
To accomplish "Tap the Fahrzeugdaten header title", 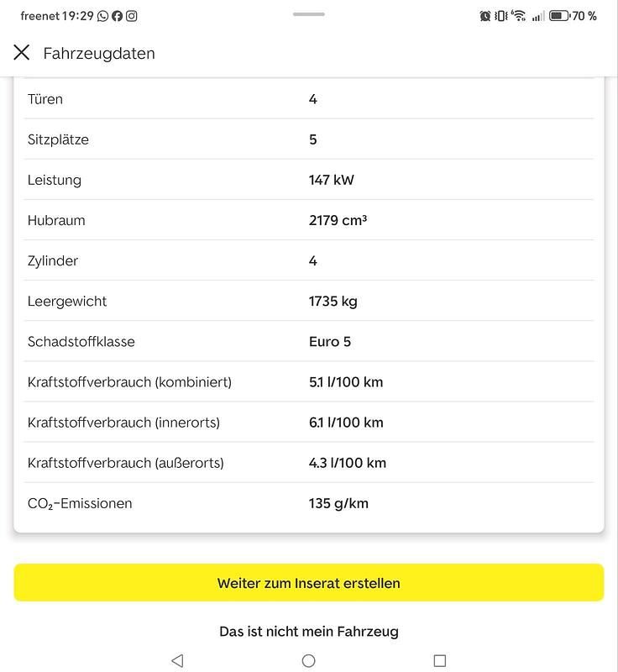I will pos(99,54).
